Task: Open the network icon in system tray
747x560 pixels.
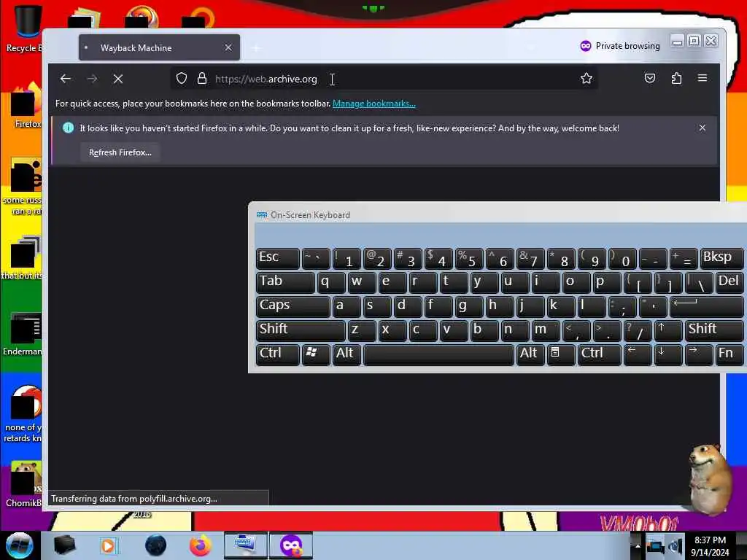Action: click(x=656, y=546)
